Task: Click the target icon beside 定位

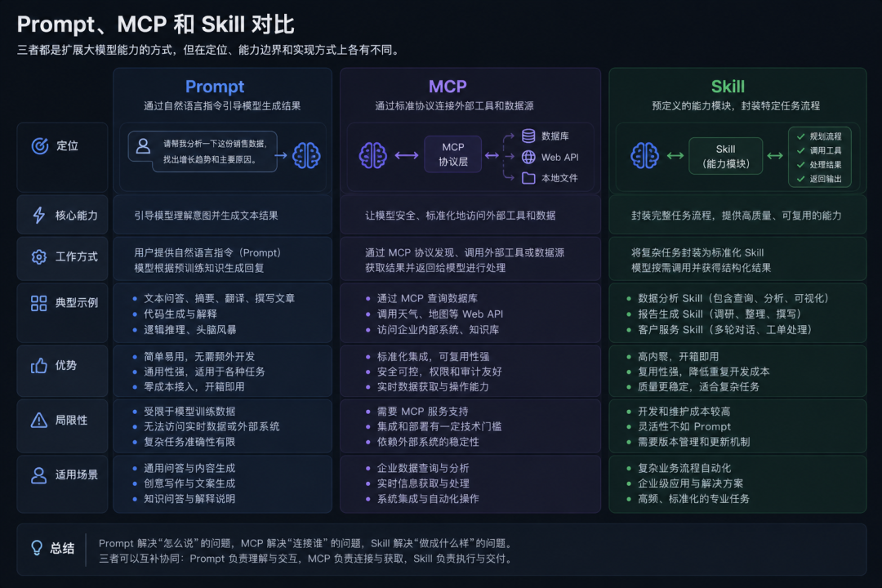Action: [40, 145]
